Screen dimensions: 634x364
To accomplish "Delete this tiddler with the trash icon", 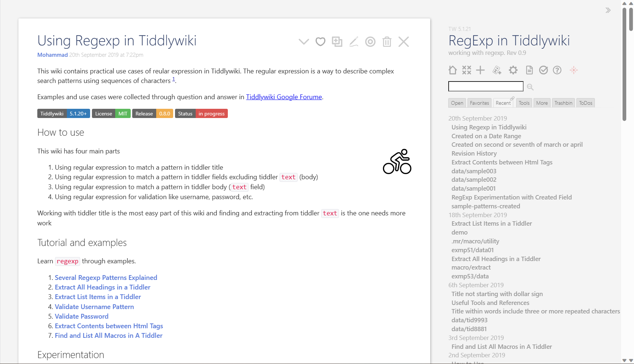I will coord(387,42).
